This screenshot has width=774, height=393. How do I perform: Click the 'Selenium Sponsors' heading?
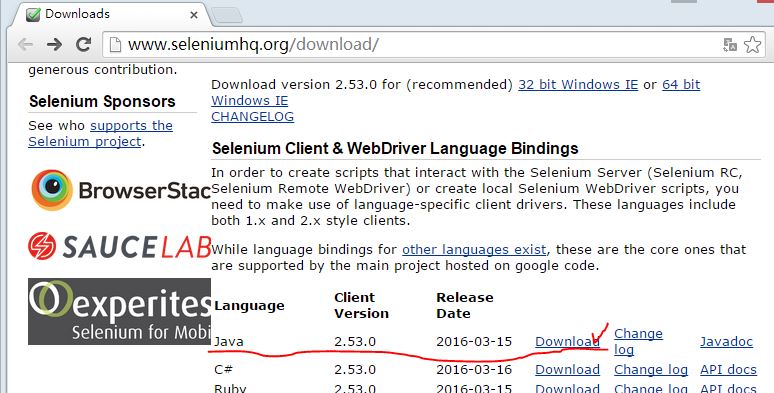(102, 101)
